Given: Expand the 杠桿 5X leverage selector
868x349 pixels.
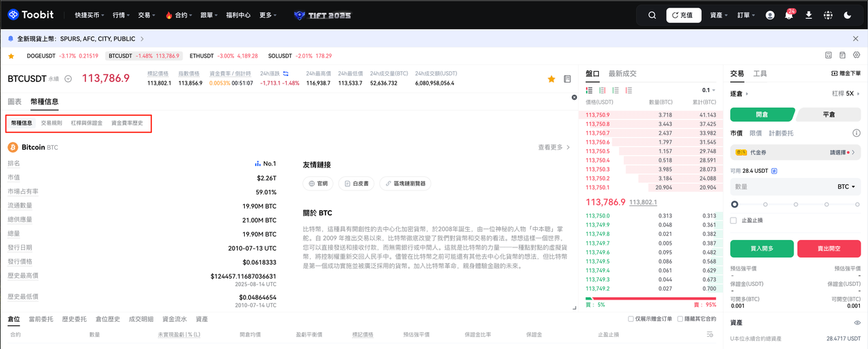Looking at the screenshot, I should [846, 94].
